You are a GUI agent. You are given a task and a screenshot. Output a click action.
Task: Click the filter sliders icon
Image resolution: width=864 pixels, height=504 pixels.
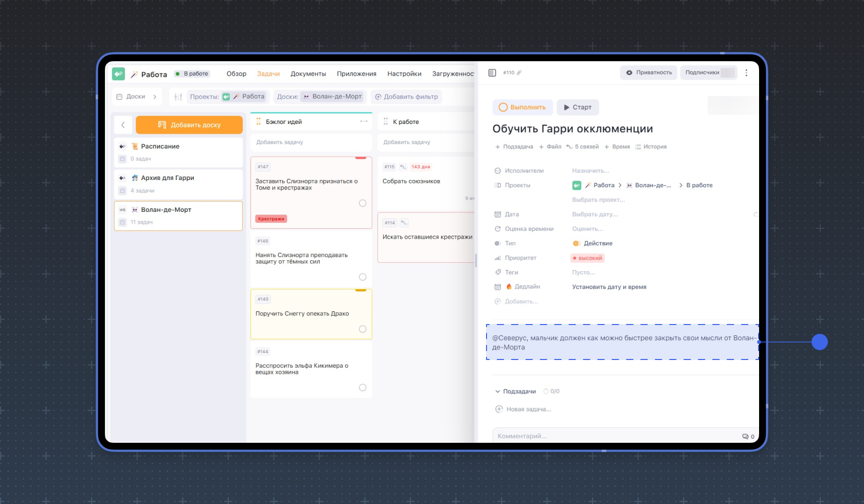coord(178,97)
